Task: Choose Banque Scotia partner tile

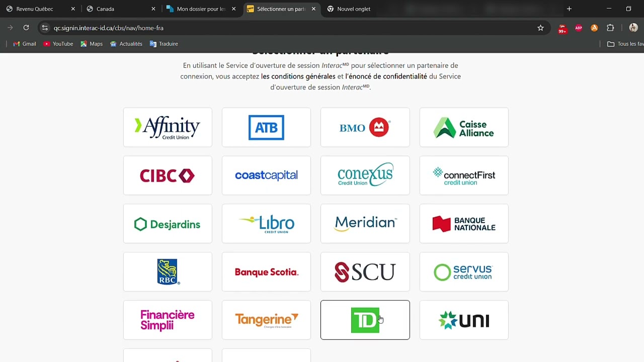Action: [266, 272]
